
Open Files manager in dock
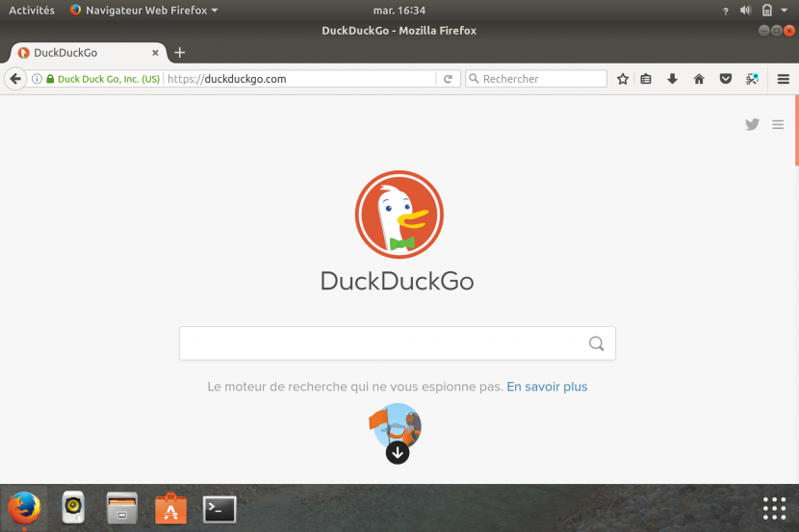point(122,508)
